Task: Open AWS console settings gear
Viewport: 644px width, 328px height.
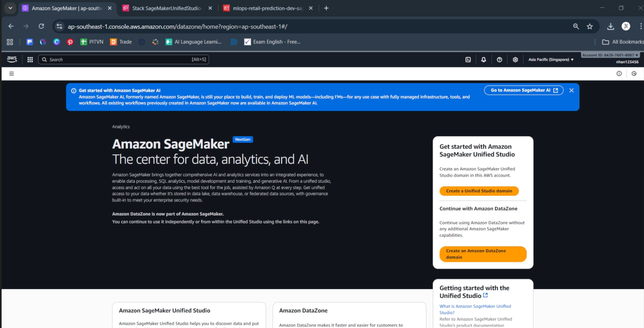Action: pyautogui.click(x=515, y=59)
